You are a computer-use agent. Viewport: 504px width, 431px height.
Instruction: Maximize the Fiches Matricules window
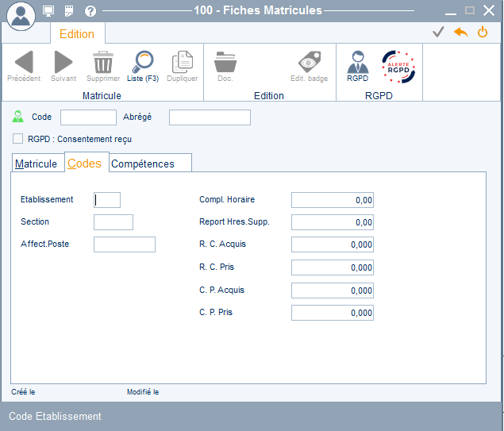[470, 10]
